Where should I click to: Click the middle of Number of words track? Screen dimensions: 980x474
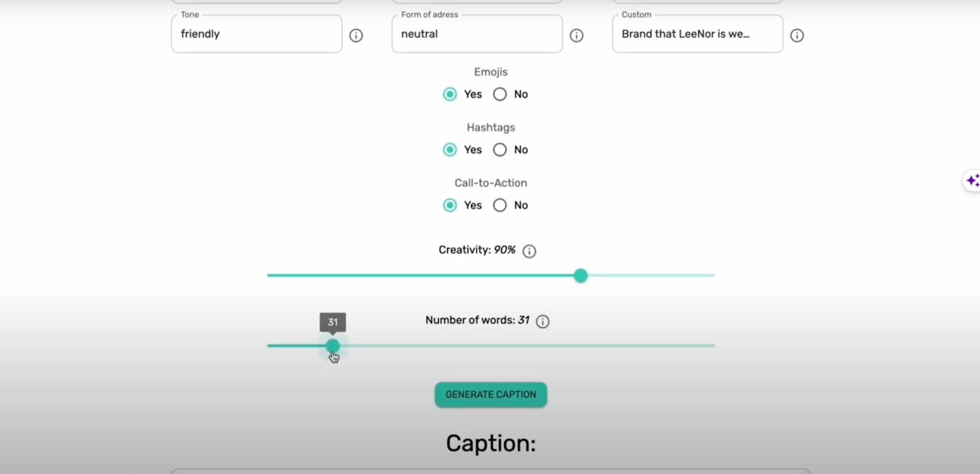point(491,346)
